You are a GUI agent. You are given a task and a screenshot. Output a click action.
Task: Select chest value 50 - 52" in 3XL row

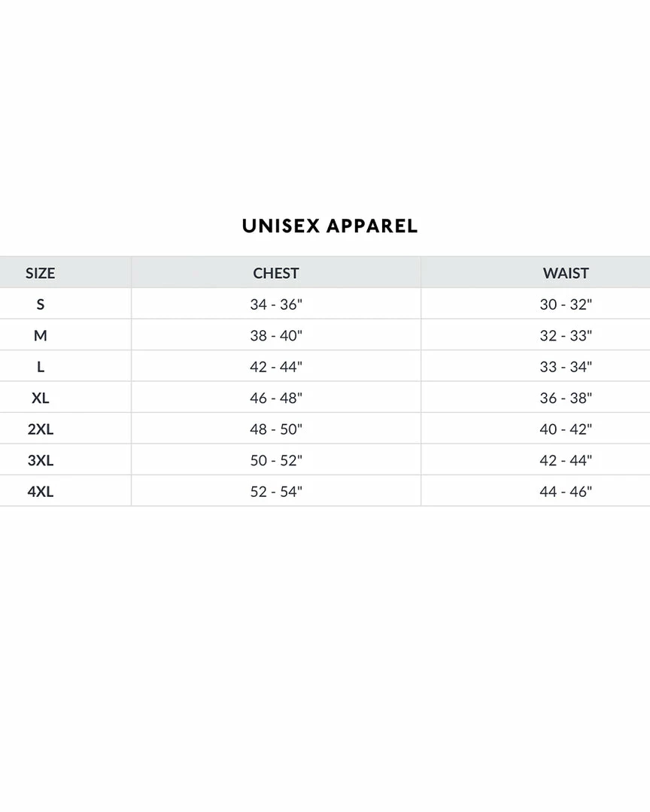pos(276,461)
